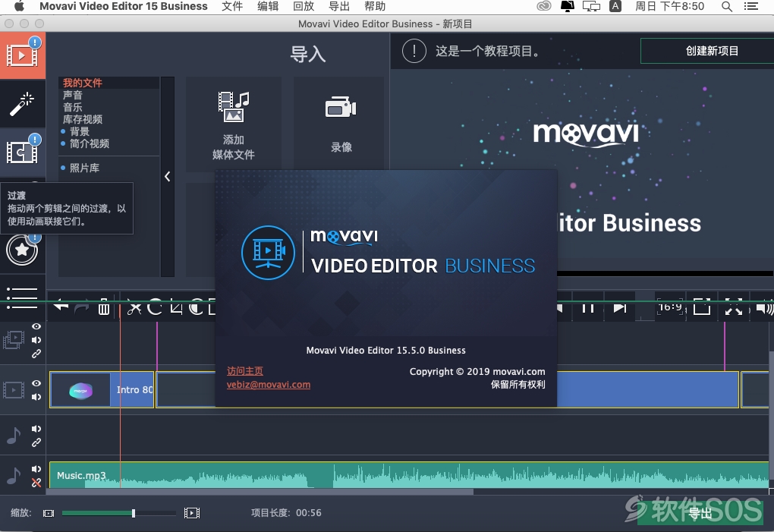Open the 帮助 menu
Screen dimensions: 774x532
click(x=375, y=6)
